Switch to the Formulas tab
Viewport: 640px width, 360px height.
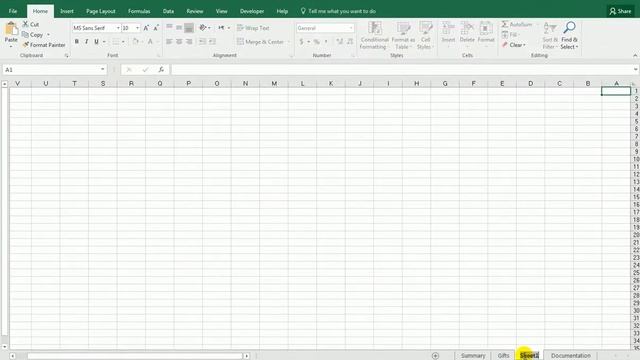[x=139, y=11]
